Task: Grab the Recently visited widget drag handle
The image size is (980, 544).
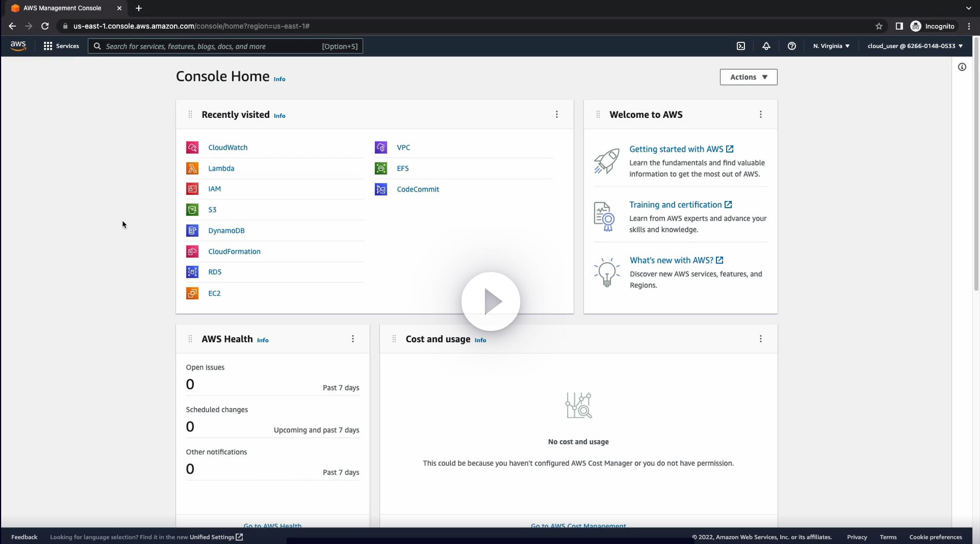Action: pyautogui.click(x=190, y=114)
